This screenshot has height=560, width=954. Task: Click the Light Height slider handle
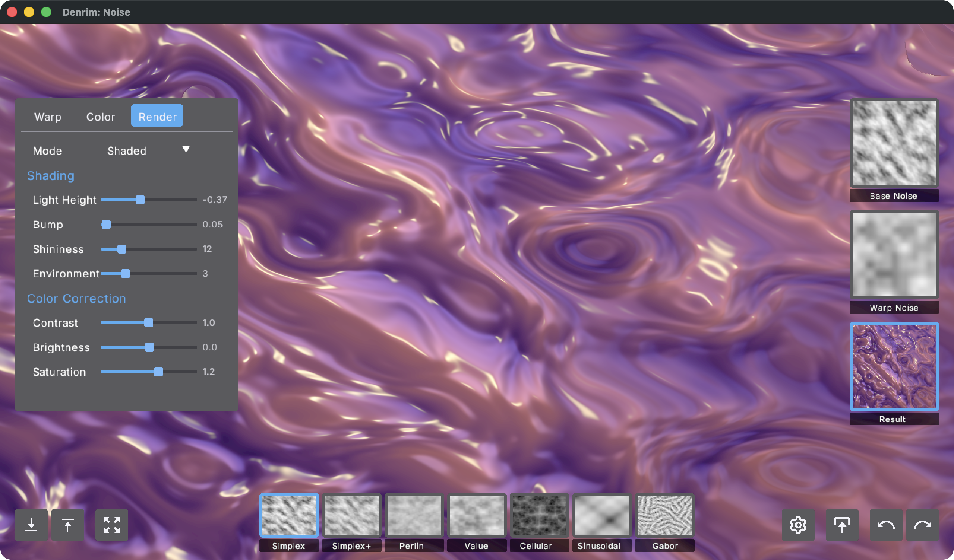tap(140, 200)
